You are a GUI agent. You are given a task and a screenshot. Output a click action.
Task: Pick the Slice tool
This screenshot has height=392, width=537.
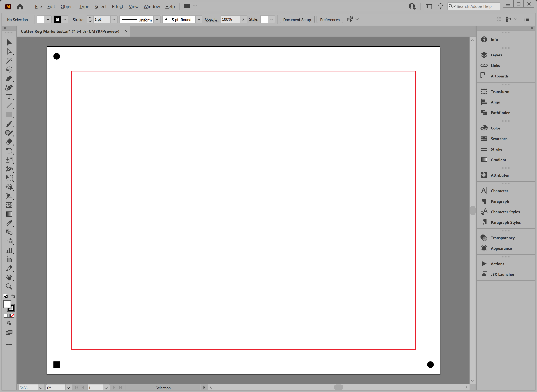9,268
